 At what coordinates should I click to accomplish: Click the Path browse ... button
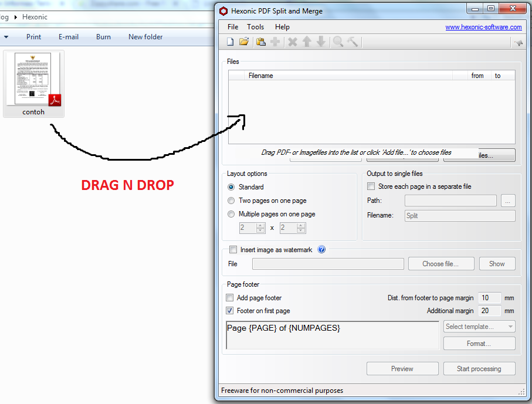508,201
